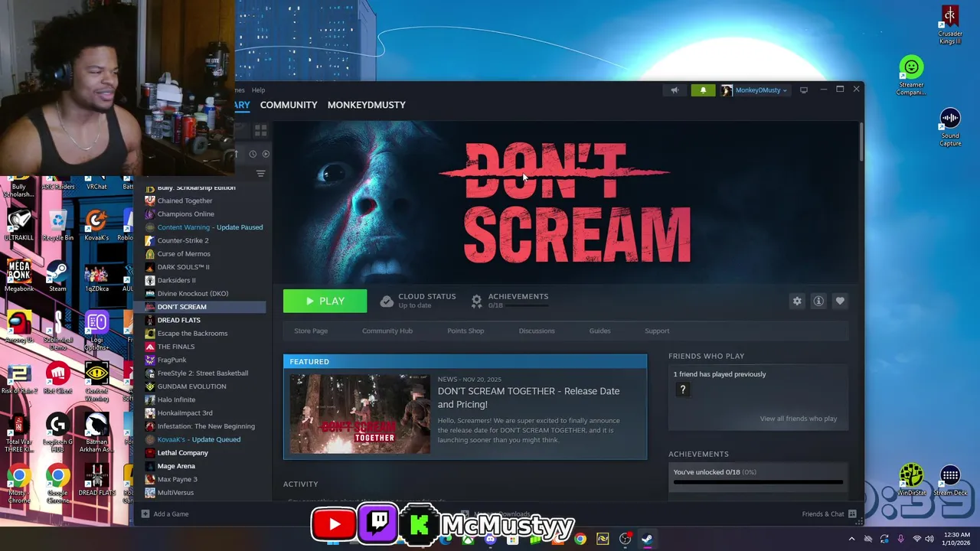Click Steam window vertical scrollbar
980x551 pixels.
coord(861,142)
